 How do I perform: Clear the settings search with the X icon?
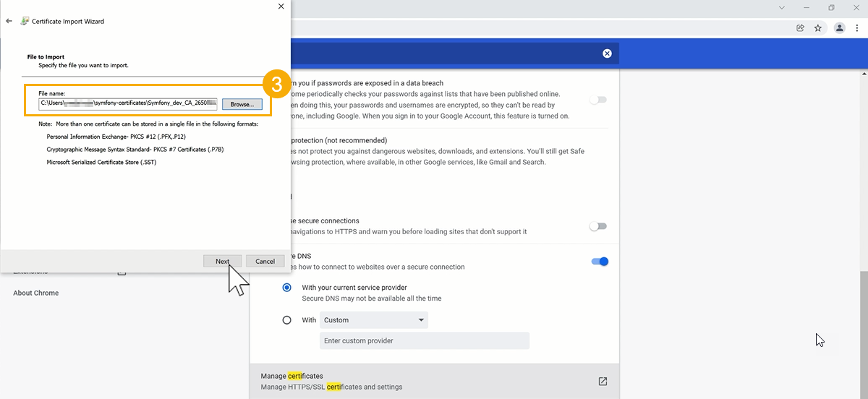607,53
